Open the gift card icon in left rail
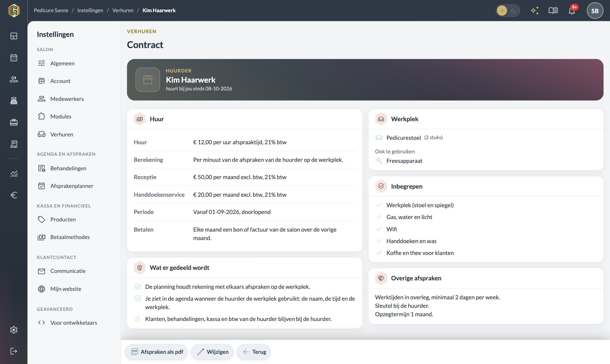610x364 pixels. click(x=14, y=122)
